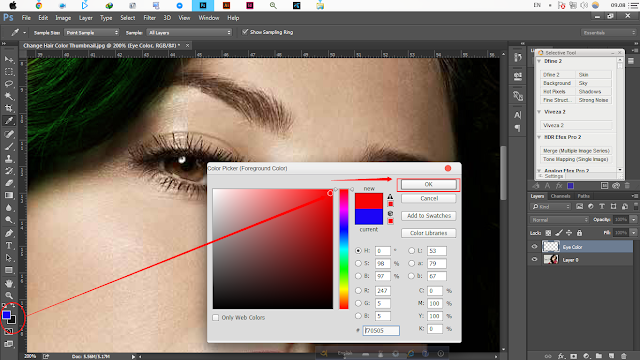Image resolution: width=640 pixels, height=360 pixels.
Task: Open the layer Kind filter dropdown
Action: pos(551,207)
